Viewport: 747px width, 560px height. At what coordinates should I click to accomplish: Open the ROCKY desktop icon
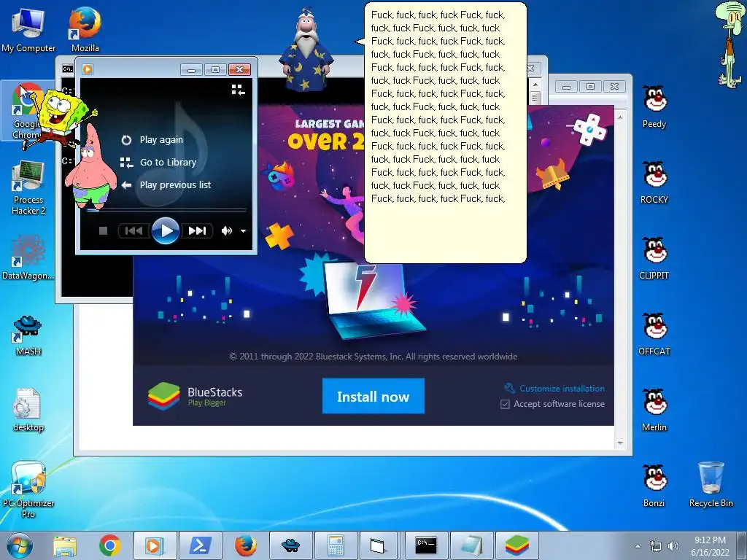654,182
